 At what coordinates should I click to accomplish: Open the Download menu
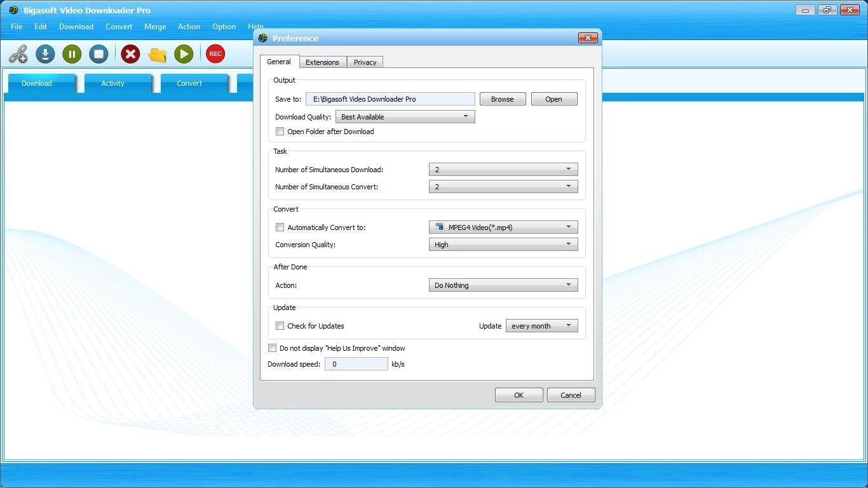[76, 27]
